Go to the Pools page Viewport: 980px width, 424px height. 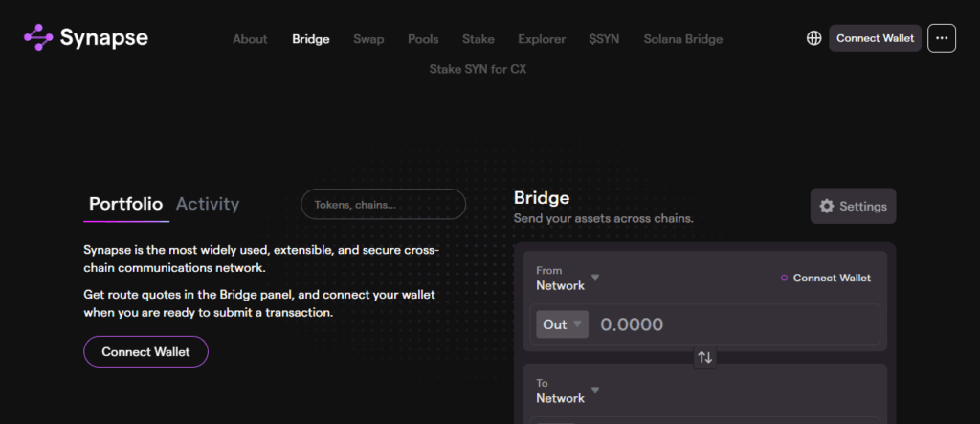[423, 39]
